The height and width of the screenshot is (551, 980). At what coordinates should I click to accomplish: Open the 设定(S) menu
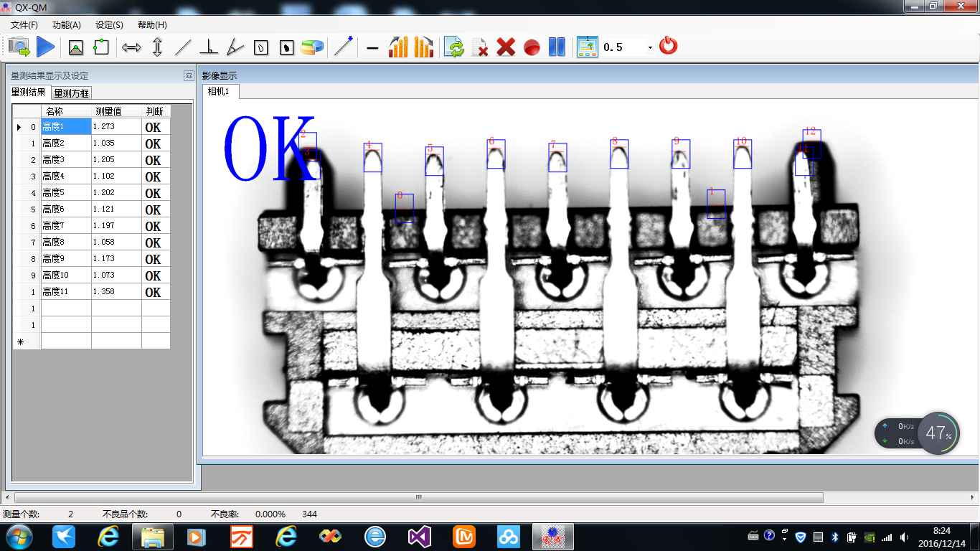coord(109,24)
